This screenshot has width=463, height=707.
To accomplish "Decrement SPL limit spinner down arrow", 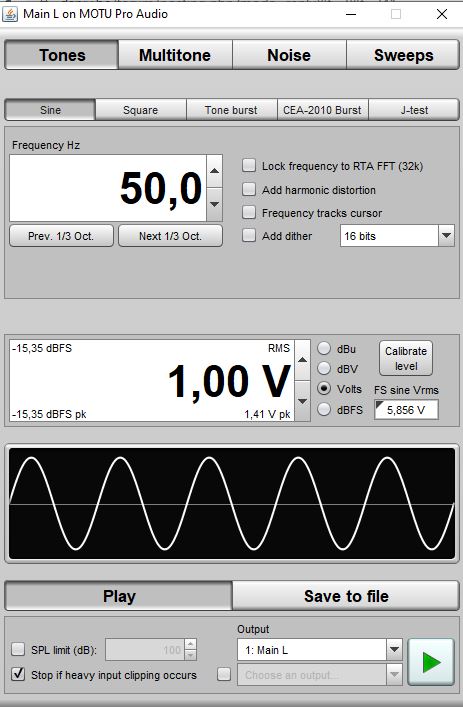I will [x=191, y=655].
